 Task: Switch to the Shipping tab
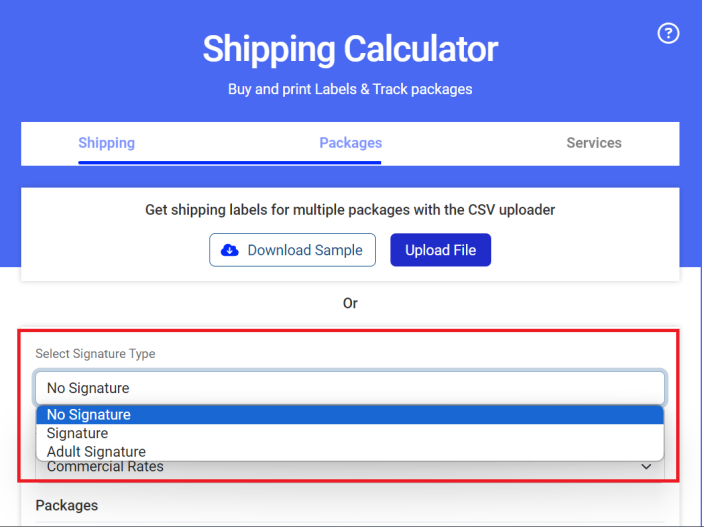click(x=106, y=143)
